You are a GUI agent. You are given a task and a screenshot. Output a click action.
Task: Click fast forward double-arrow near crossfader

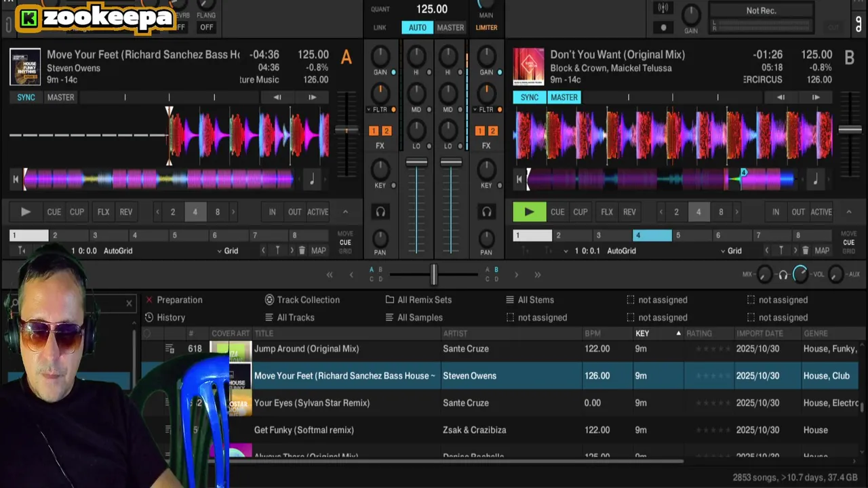pos(537,274)
